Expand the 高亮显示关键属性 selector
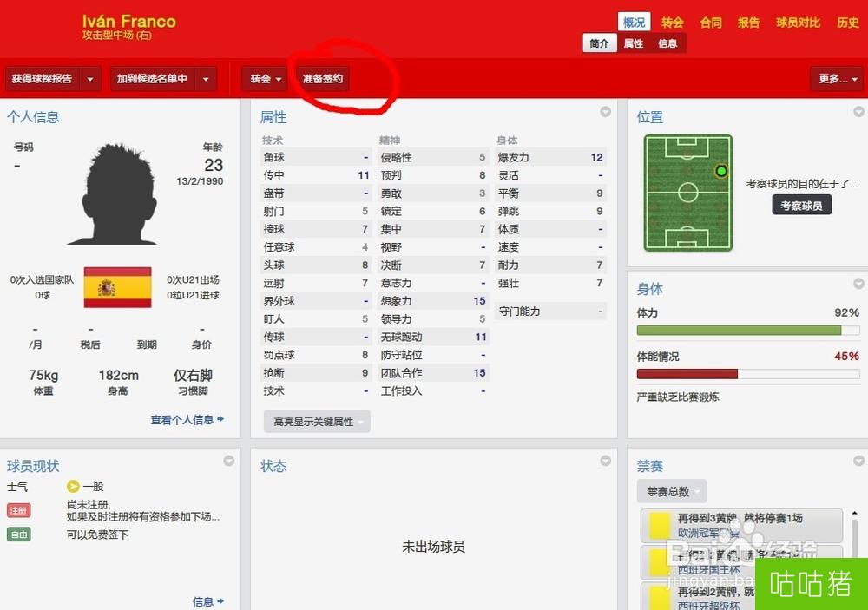The width and height of the screenshot is (868, 610). coord(317,422)
